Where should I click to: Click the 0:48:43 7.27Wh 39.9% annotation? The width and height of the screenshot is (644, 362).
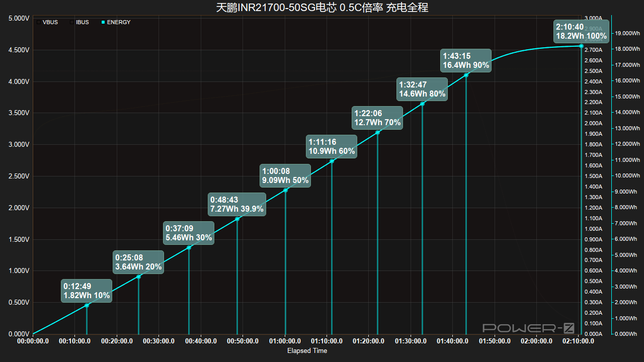(237, 204)
